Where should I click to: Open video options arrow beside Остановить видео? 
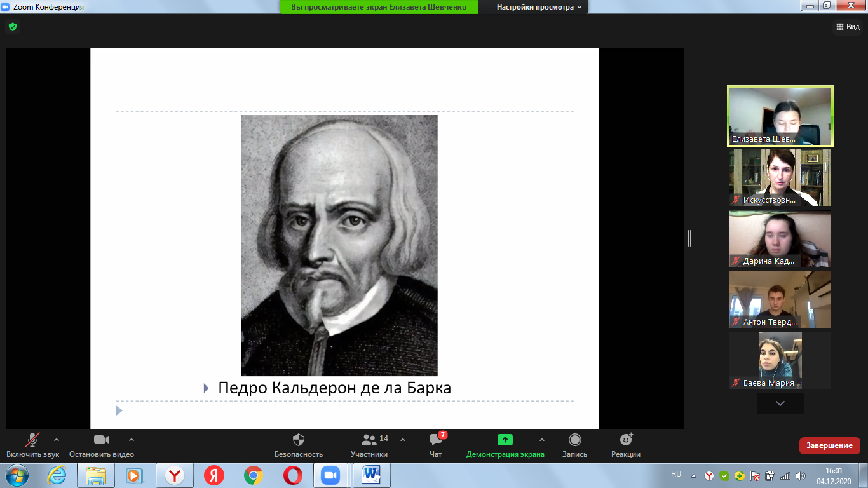132,440
